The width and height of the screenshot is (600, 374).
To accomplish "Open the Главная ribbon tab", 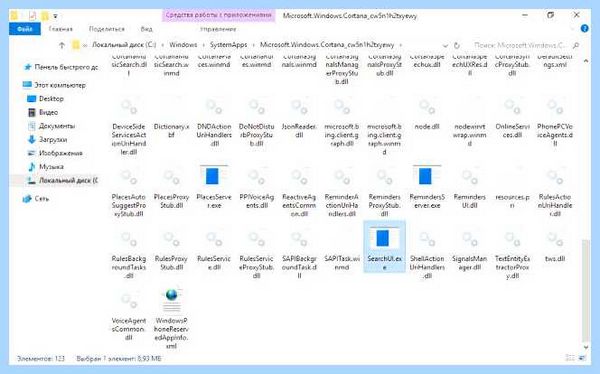I will 60,29.
